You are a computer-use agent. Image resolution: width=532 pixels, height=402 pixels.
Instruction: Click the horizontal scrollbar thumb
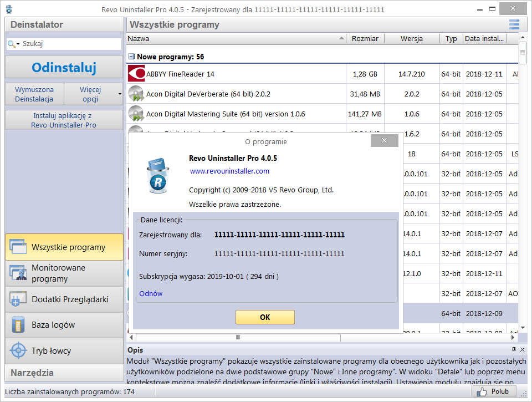pyautogui.click(x=238, y=337)
